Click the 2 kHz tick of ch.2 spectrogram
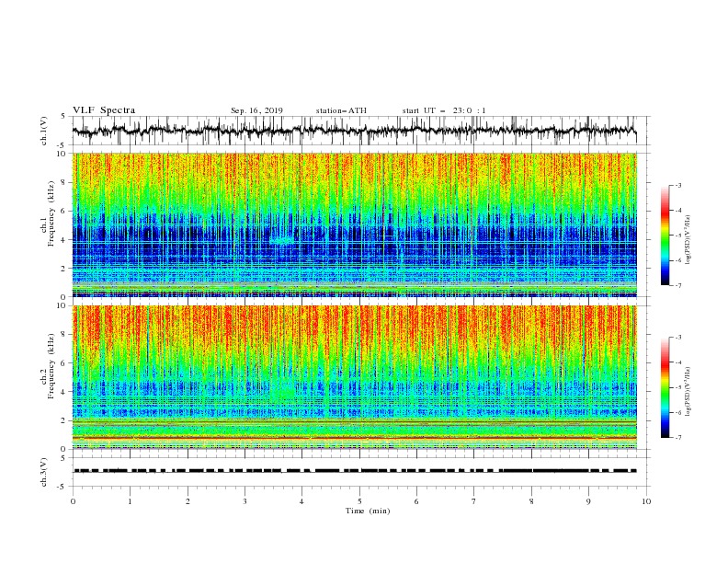Image resolution: width=728 pixels, height=563 pixels. [x=64, y=420]
